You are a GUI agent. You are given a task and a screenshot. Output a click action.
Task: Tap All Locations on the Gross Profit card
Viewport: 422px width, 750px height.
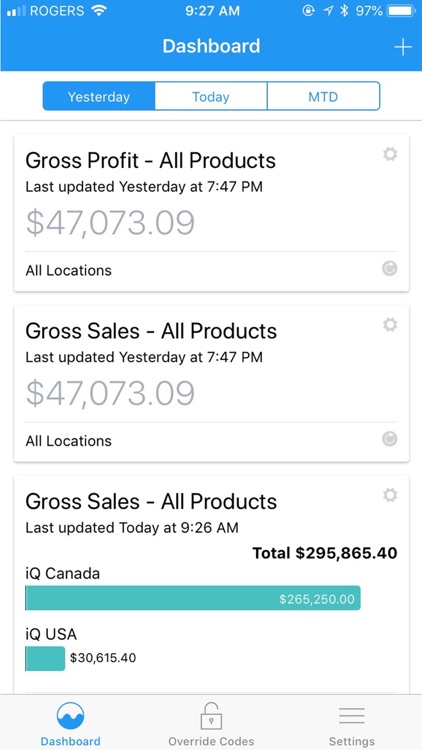coord(68,270)
